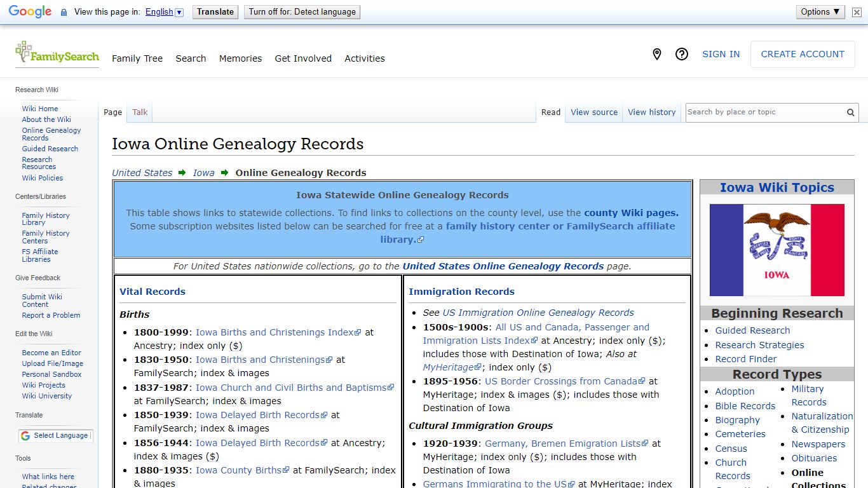Open Wiki Policies sidebar link
The image size is (868, 488).
pyautogui.click(x=43, y=178)
